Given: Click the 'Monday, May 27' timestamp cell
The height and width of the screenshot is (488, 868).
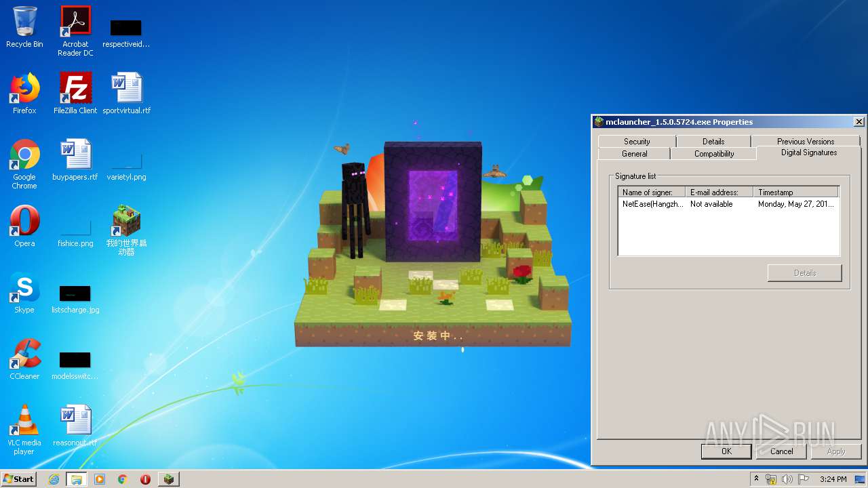Looking at the screenshot, I should [796, 204].
